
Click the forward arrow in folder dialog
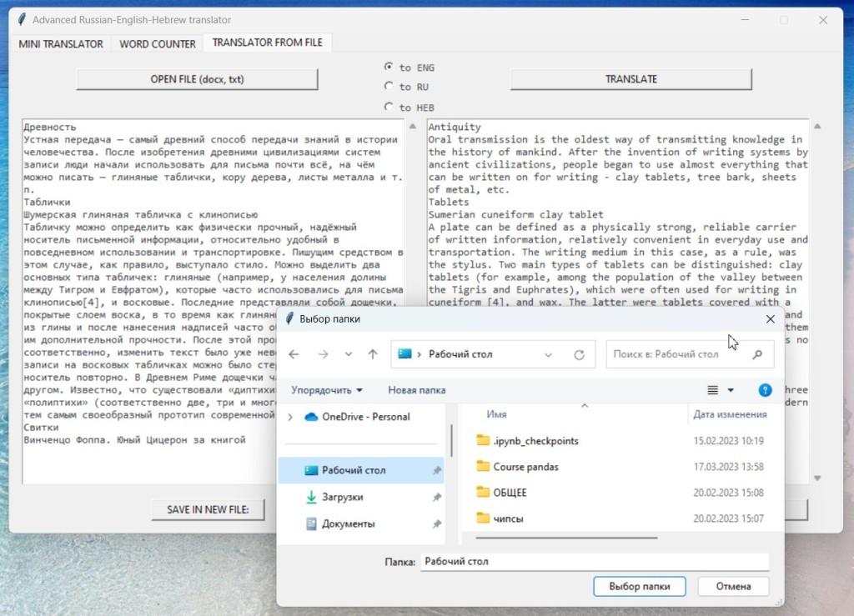click(x=323, y=354)
